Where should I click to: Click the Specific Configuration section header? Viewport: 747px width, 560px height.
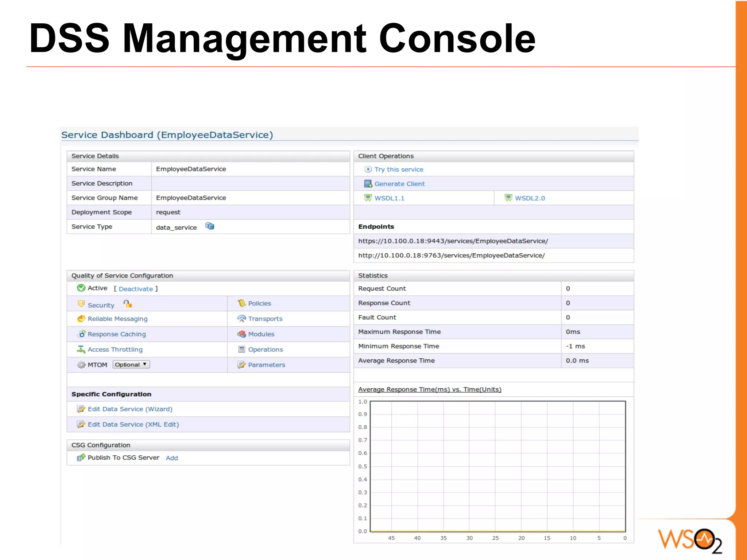click(x=111, y=394)
